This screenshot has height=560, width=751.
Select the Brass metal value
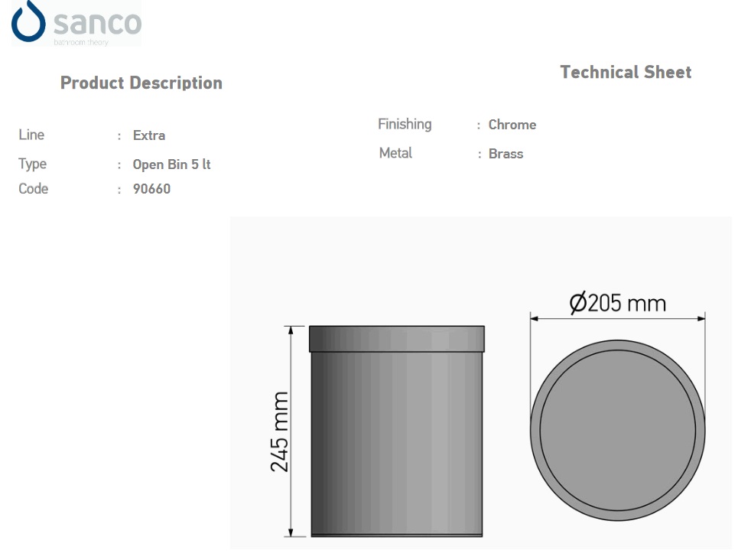[x=506, y=154]
